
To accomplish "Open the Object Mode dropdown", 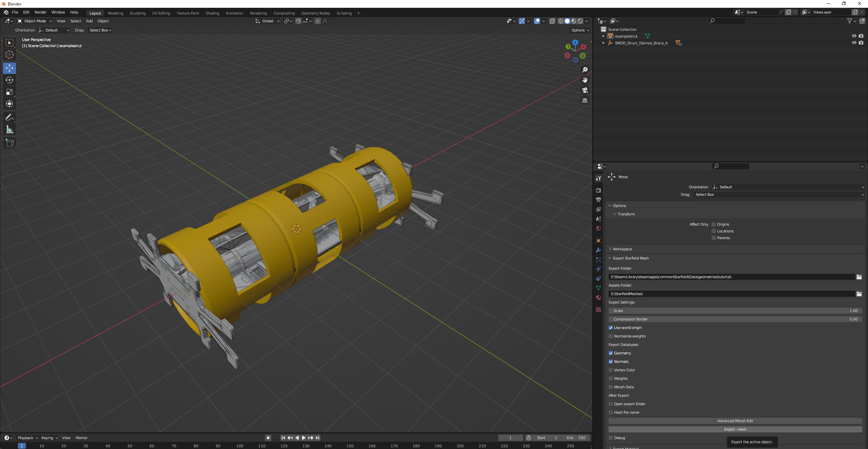I will [35, 21].
